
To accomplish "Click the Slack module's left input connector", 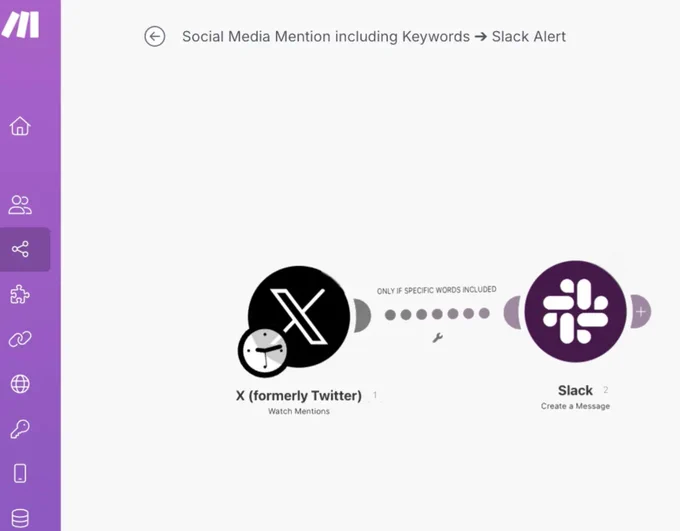I will point(513,312).
